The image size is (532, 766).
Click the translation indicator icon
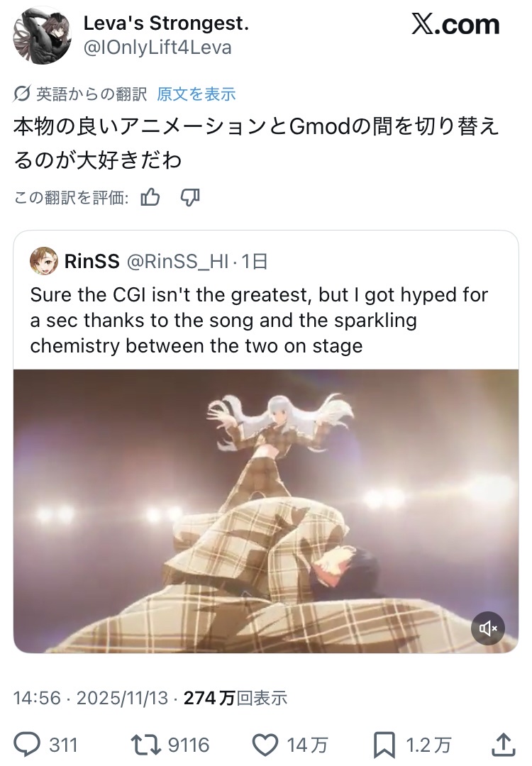pos(21,94)
